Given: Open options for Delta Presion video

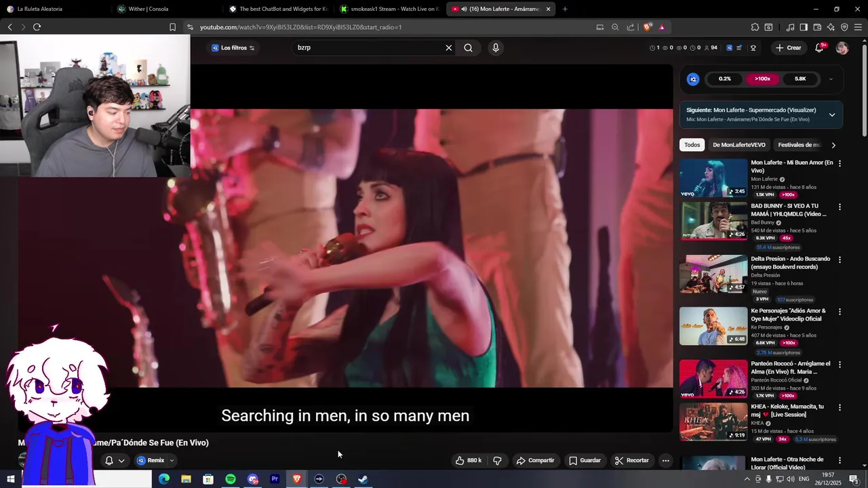Looking at the screenshot, I should point(840,260).
